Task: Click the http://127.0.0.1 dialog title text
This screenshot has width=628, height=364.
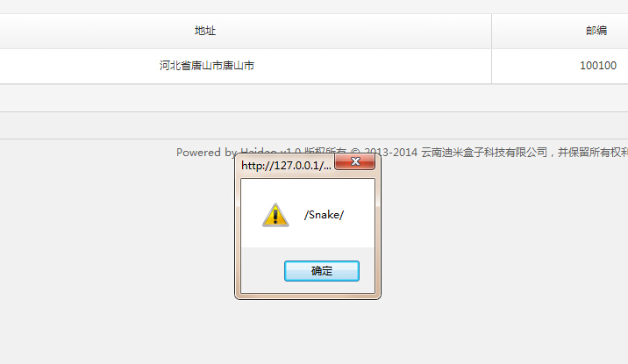Action: click(x=286, y=166)
